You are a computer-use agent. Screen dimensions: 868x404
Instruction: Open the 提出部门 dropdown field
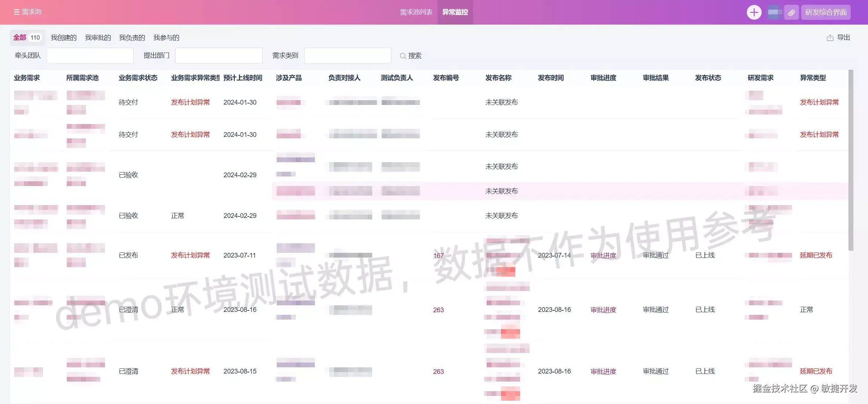point(219,55)
